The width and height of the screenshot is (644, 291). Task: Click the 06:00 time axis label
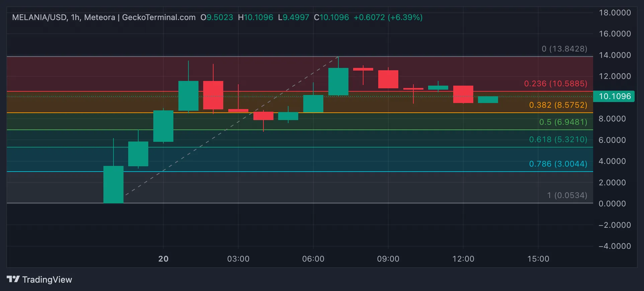[313, 259]
